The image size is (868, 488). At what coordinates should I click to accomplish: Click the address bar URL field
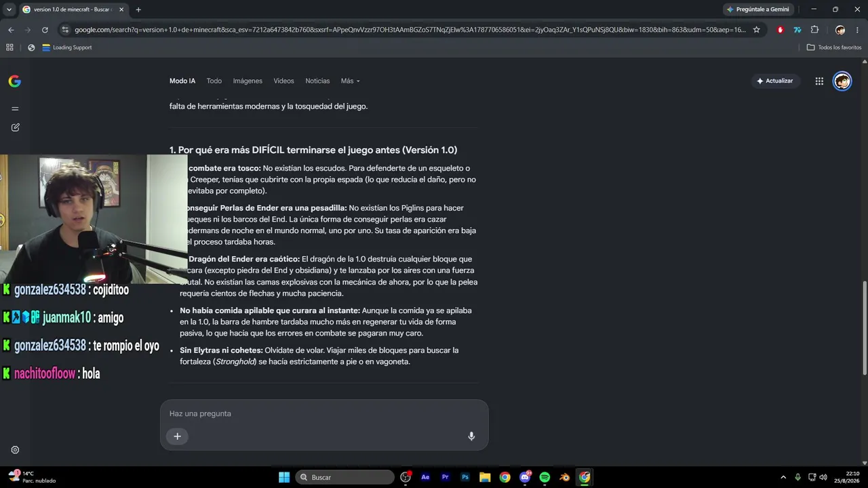(x=410, y=30)
